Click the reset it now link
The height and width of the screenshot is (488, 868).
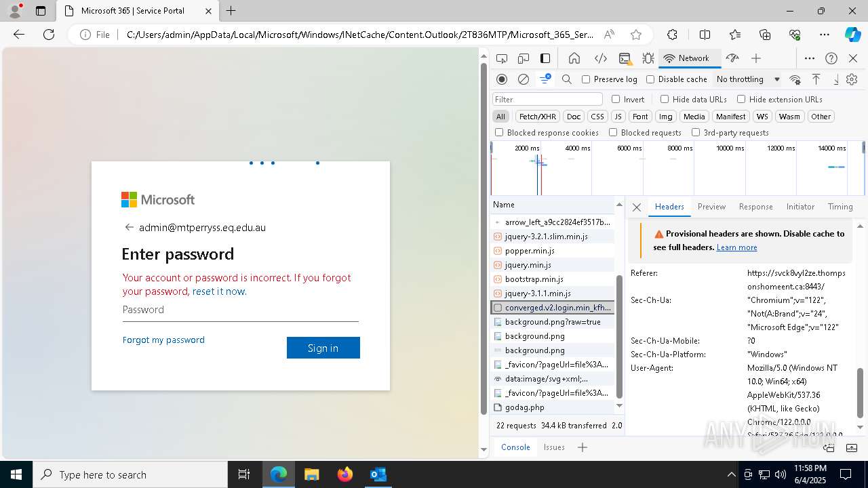pyautogui.click(x=219, y=291)
